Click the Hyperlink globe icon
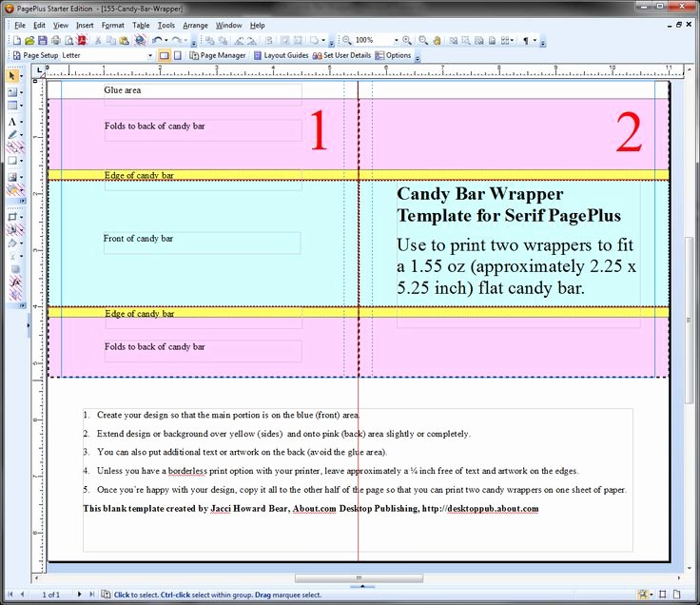 (x=140, y=41)
